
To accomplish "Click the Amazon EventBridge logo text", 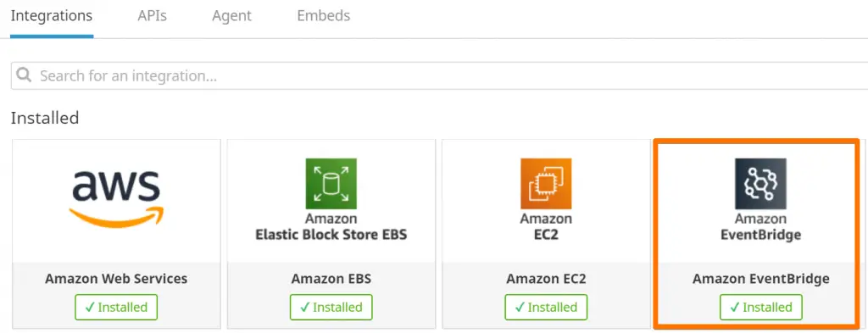I will [760, 227].
